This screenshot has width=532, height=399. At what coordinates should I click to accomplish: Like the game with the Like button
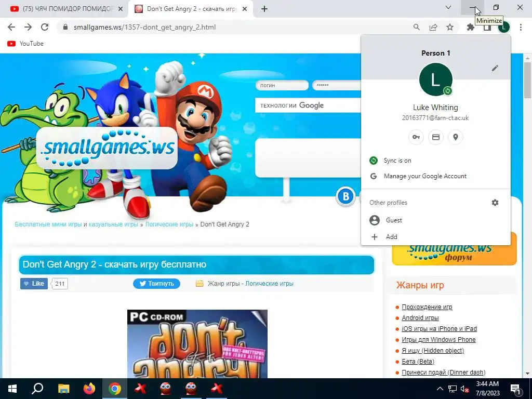click(34, 284)
